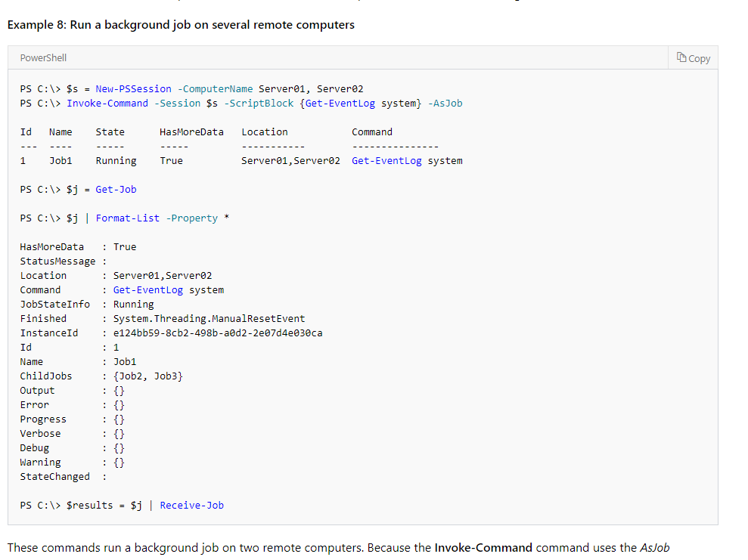Copy the PowerShell code example
This screenshot has height=560, width=748.
click(x=693, y=57)
